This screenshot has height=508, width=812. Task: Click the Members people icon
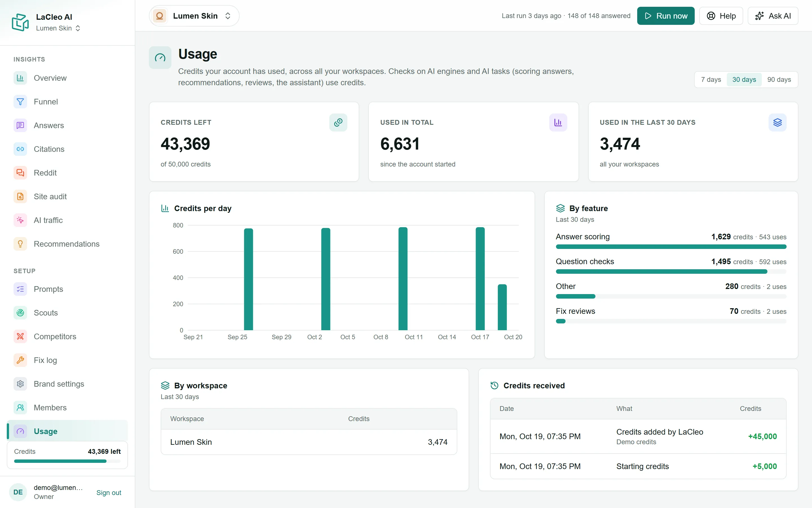pos(20,408)
